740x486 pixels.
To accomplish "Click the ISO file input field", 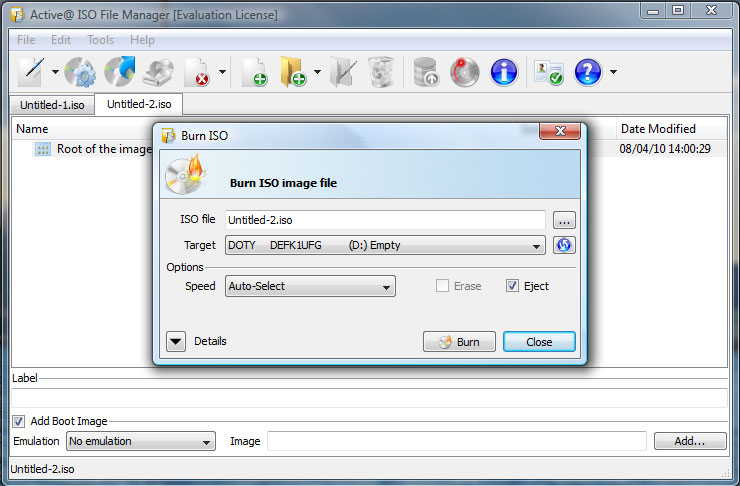I will click(385, 220).
